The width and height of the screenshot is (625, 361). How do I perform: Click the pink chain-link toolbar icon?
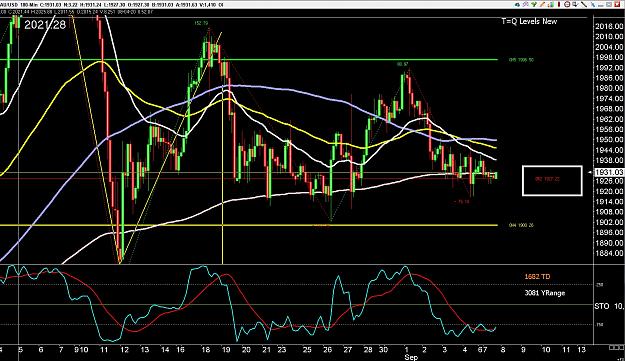[525, 4]
